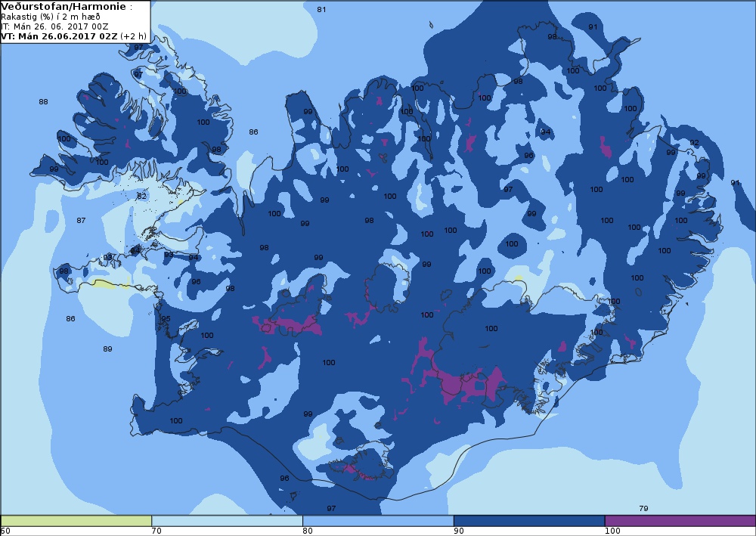
Task: Click the subtitle Rakastig (%) í 2 m hæð
Action: pyautogui.click(x=51, y=17)
